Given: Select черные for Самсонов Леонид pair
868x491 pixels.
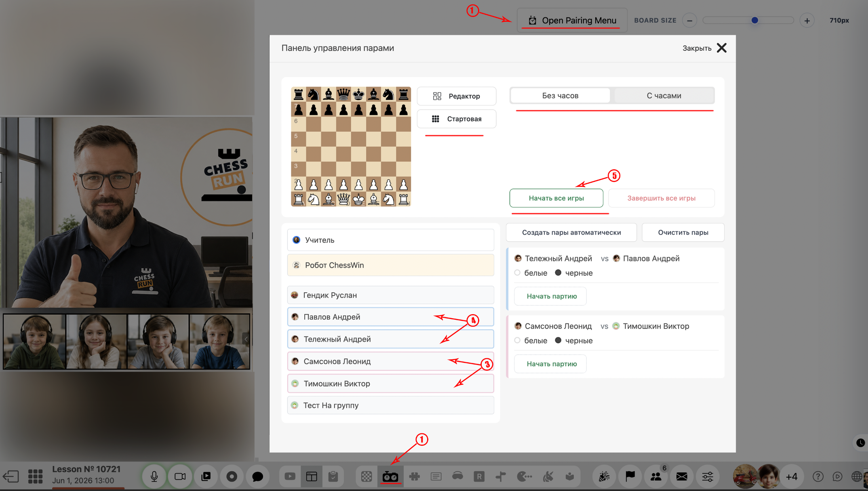Looking at the screenshot, I should click(x=558, y=340).
